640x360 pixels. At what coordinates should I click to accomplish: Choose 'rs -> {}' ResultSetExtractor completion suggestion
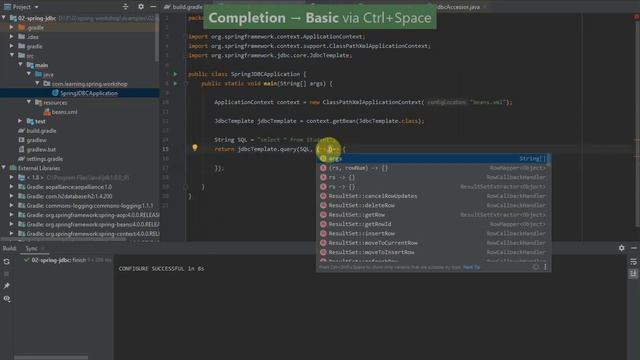tap(434, 187)
